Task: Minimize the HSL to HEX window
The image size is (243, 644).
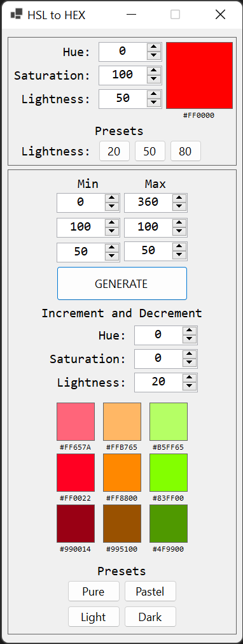Action: coord(131,15)
